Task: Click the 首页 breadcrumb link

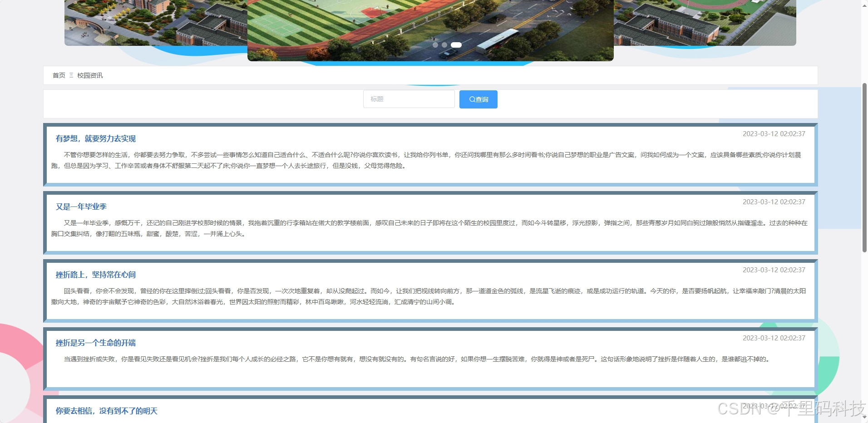Action: [x=59, y=75]
